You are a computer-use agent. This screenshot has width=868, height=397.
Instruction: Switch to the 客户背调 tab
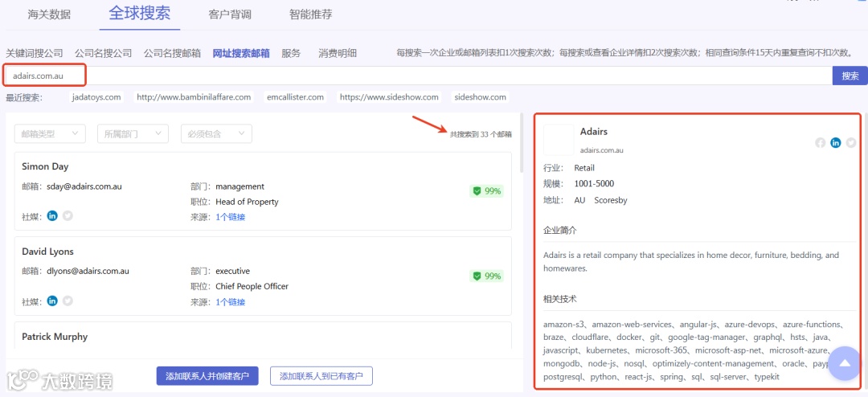pyautogui.click(x=230, y=14)
